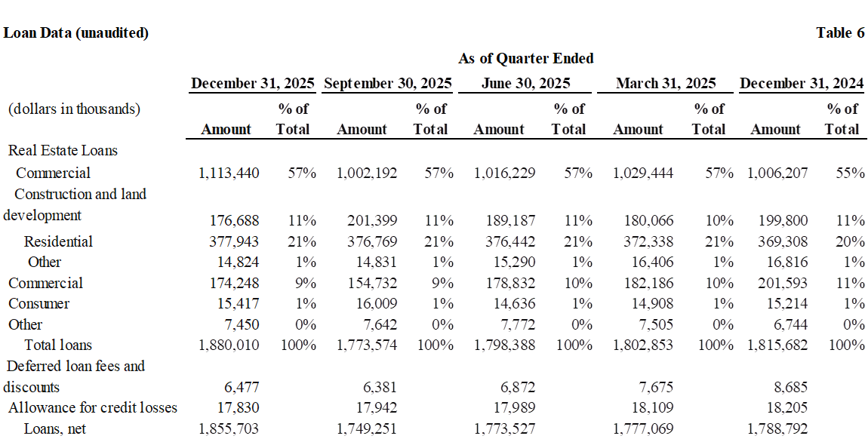Select the 'Table 6' label

click(x=840, y=33)
